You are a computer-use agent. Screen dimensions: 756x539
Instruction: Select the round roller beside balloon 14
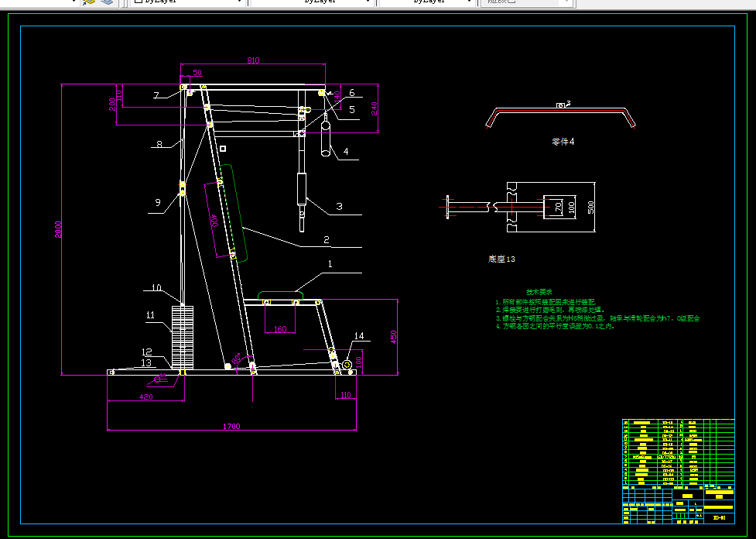point(346,365)
